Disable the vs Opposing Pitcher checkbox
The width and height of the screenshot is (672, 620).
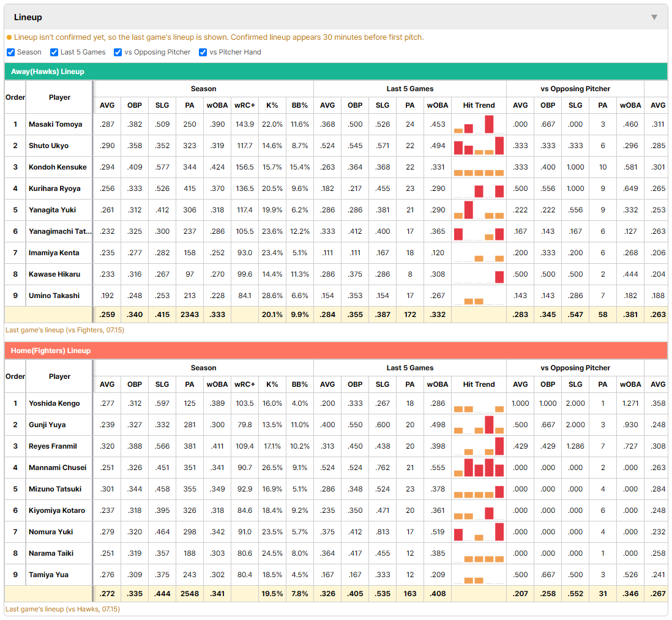[118, 52]
